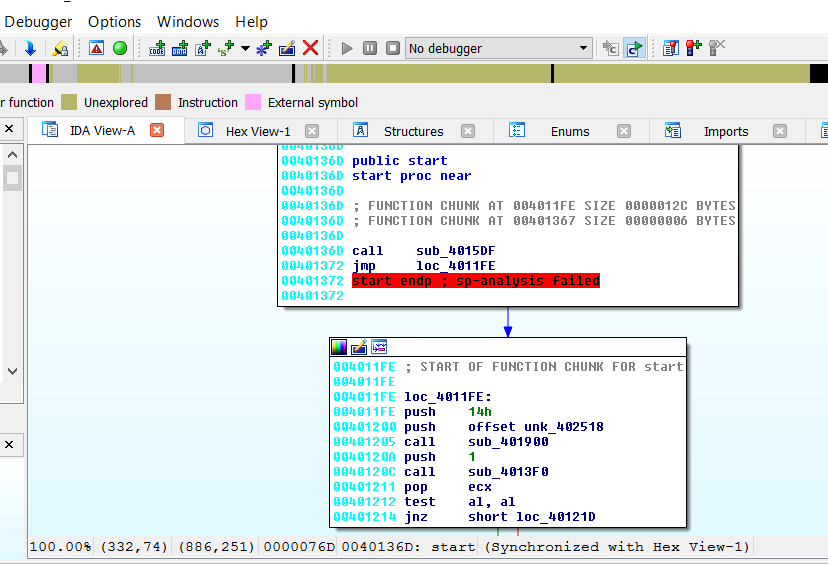Switch to the Structures tab
This screenshot has width=828, height=564.
(413, 131)
